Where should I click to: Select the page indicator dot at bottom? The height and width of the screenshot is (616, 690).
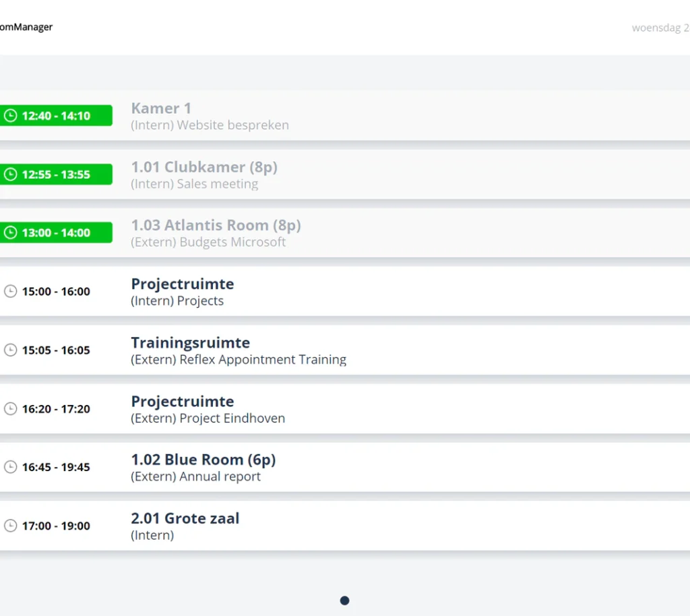click(344, 600)
